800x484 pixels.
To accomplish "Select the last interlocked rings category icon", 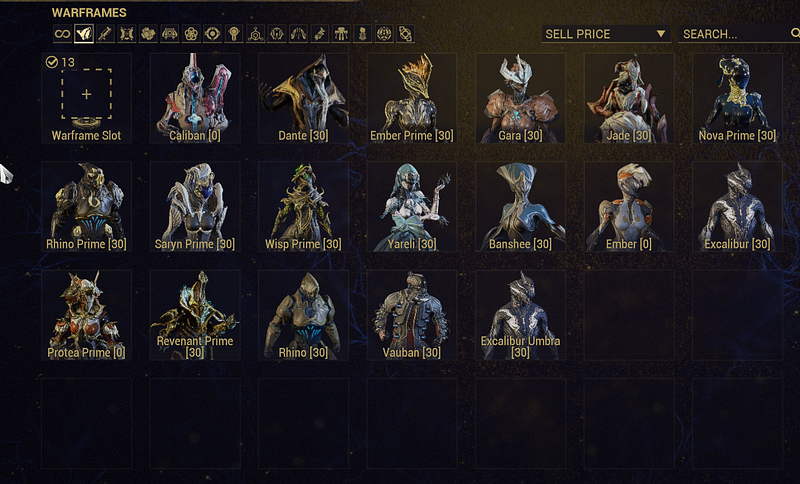I will click(405, 34).
